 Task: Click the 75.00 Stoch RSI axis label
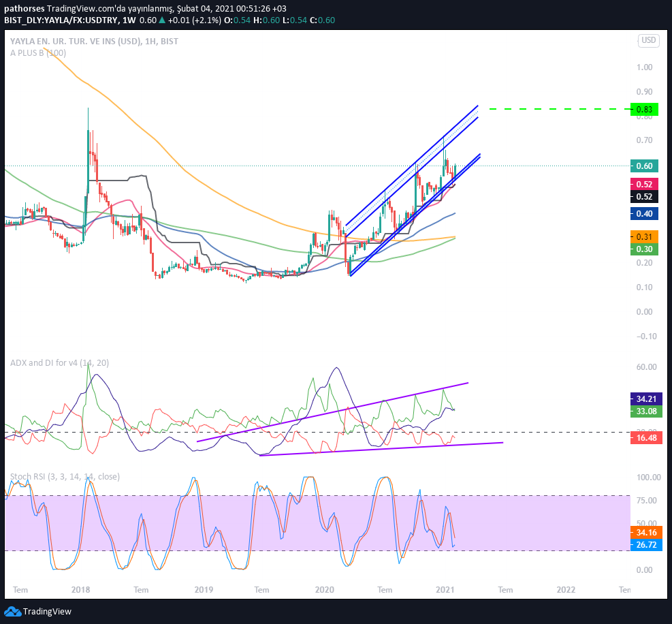point(646,501)
